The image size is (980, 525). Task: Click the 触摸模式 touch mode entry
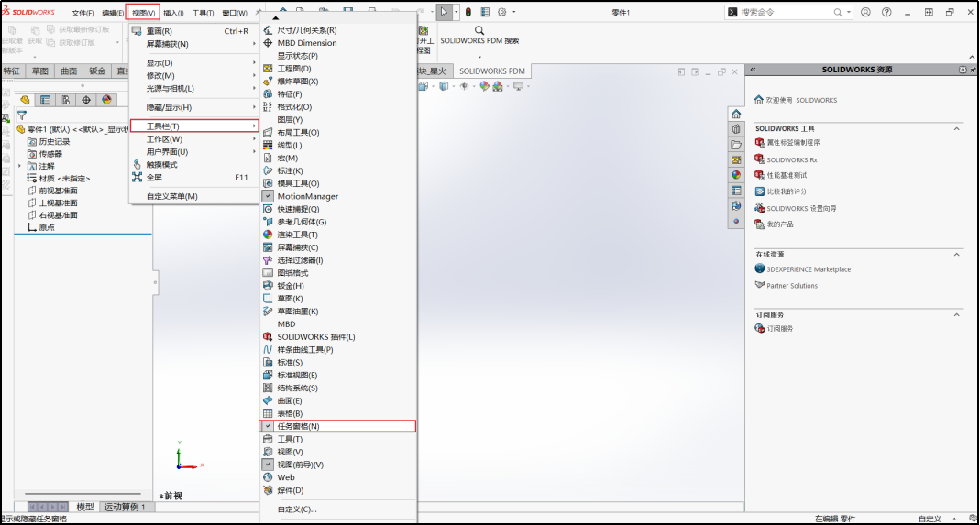click(193, 165)
